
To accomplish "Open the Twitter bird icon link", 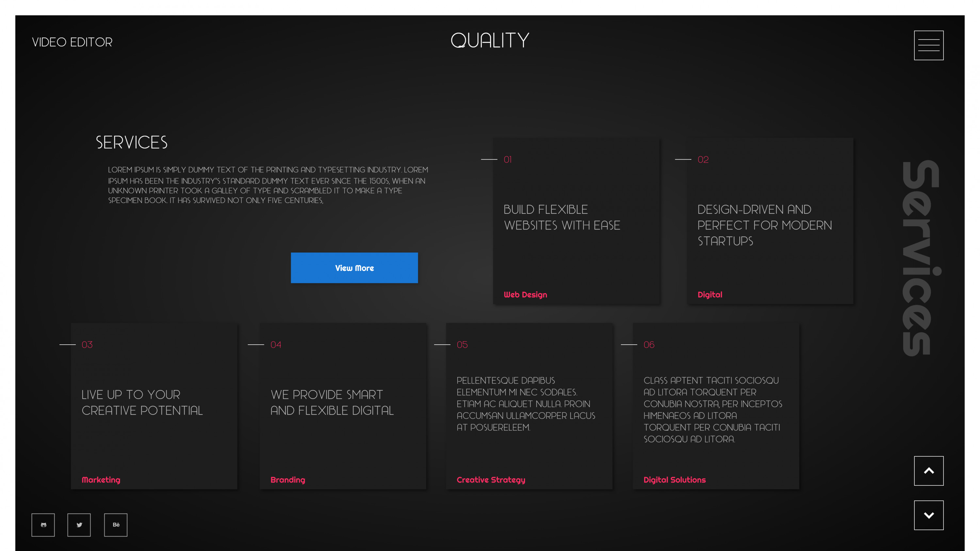I will coord(79,525).
